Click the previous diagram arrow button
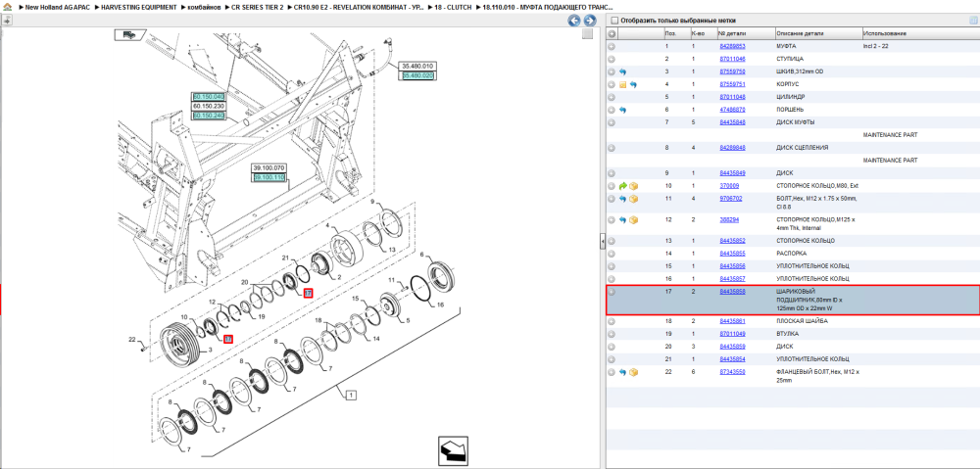The width and height of the screenshot is (980, 469). 573,21
